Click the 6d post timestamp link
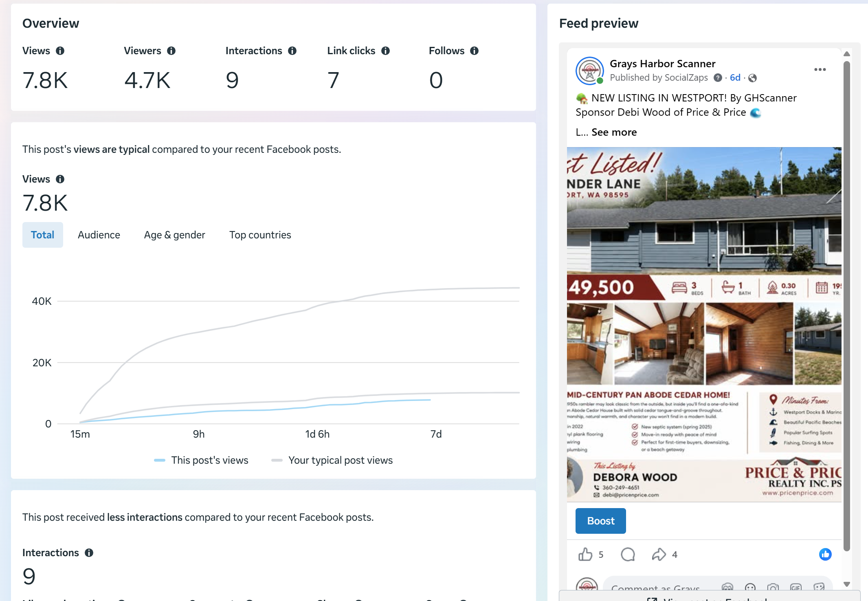 pyautogui.click(x=735, y=78)
